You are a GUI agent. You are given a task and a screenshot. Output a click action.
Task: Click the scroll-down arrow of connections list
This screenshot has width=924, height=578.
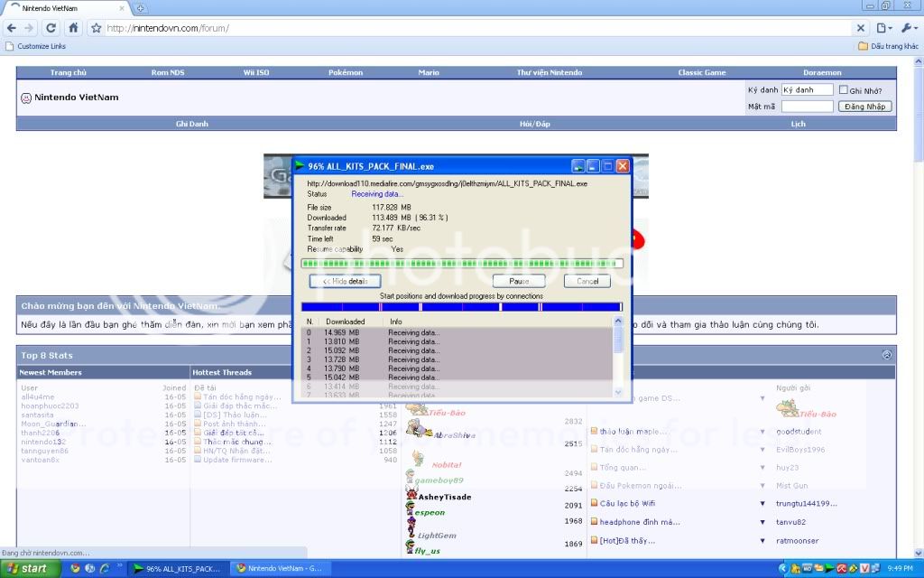tap(618, 392)
